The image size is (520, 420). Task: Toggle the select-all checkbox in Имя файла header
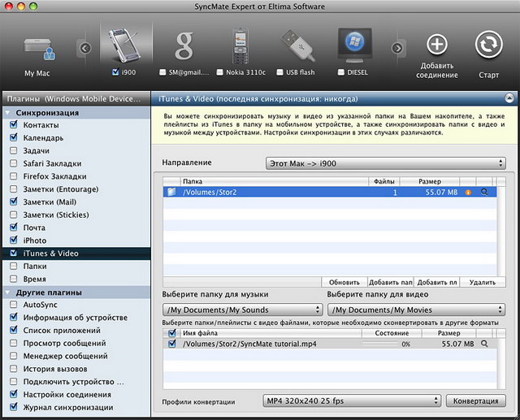172,333
